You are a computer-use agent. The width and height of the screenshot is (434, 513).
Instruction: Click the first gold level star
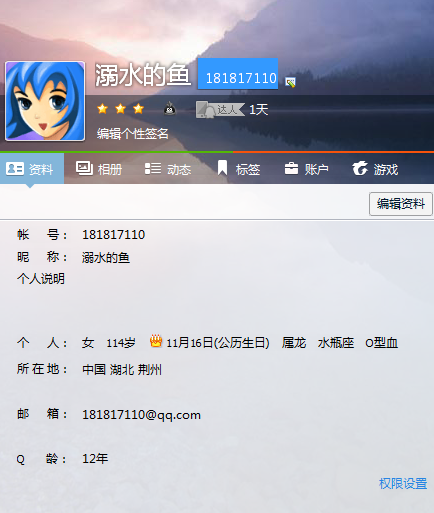(102, 109)
